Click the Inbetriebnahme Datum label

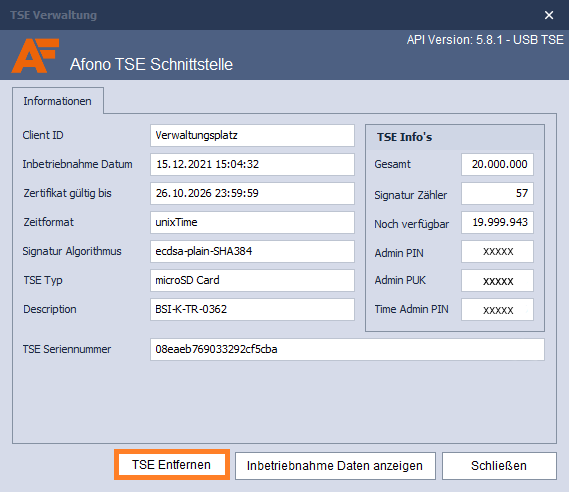(77, 164)
